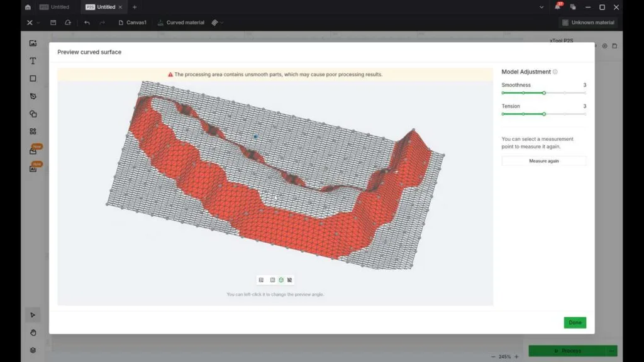Screen dimensions: 644x362
Task: Expand the tab list chevron in title bar
Action: tap(542, 7)
